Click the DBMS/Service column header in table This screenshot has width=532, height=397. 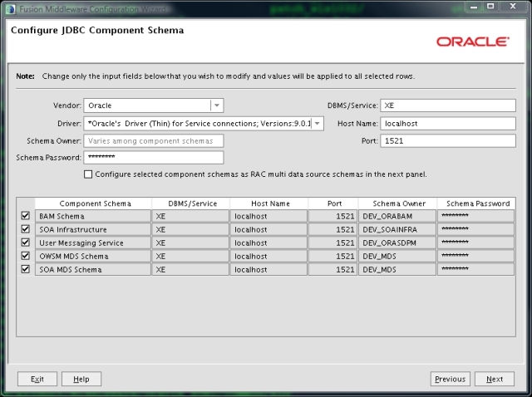tap(191, 203)
